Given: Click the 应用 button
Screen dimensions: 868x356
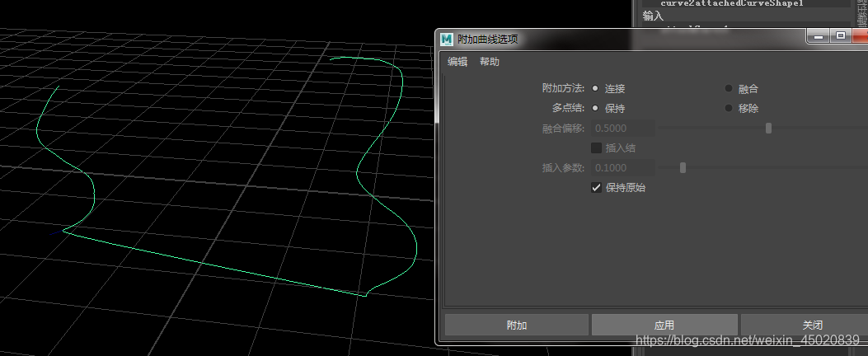Looking at the screenshot, I should click(664, 325).
